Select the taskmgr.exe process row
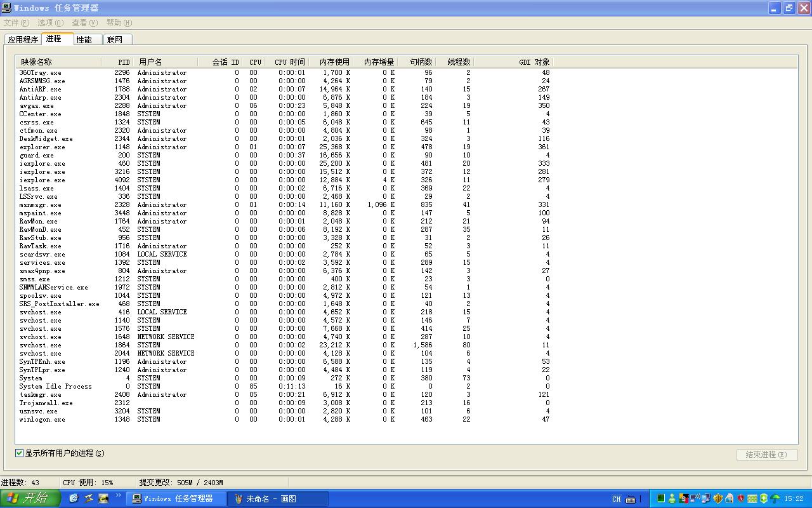The width and height of the screenshot is (812, 508). (x=284, y=395)
